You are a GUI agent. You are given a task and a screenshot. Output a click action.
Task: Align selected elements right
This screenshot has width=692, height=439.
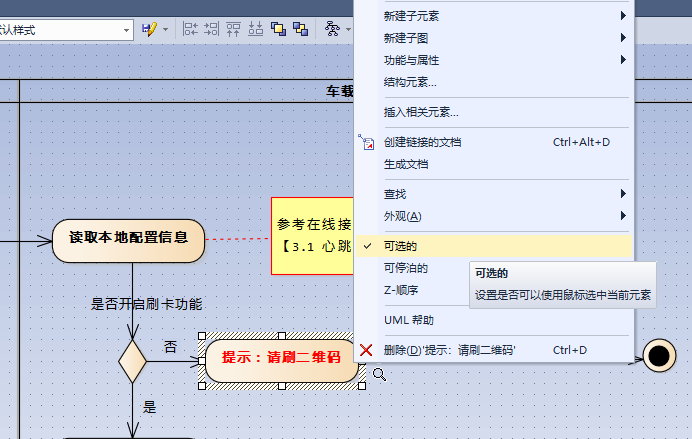(211, 29)
